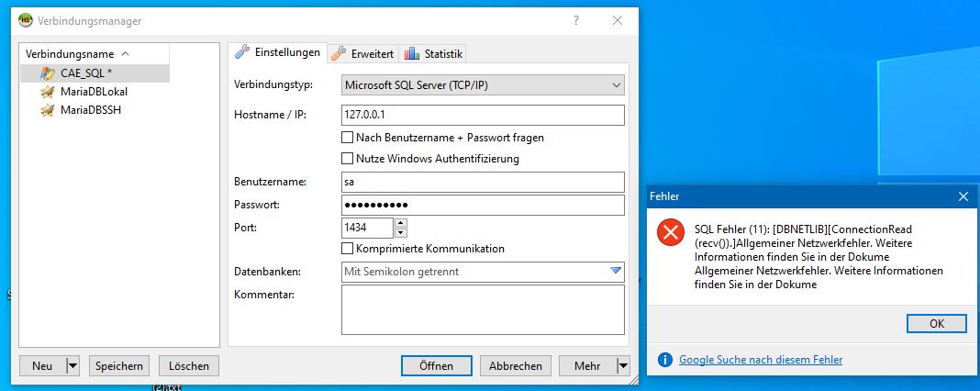The width and height of the screenshot is (980, 391).
Task: Switch to the Erweitert tab
Action: coord(364,54)
